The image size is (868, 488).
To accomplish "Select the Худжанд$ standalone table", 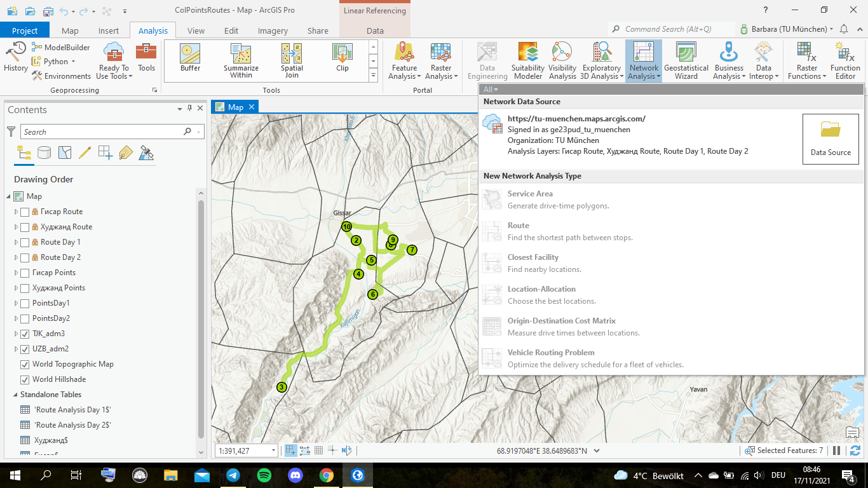I will (51, 440).
